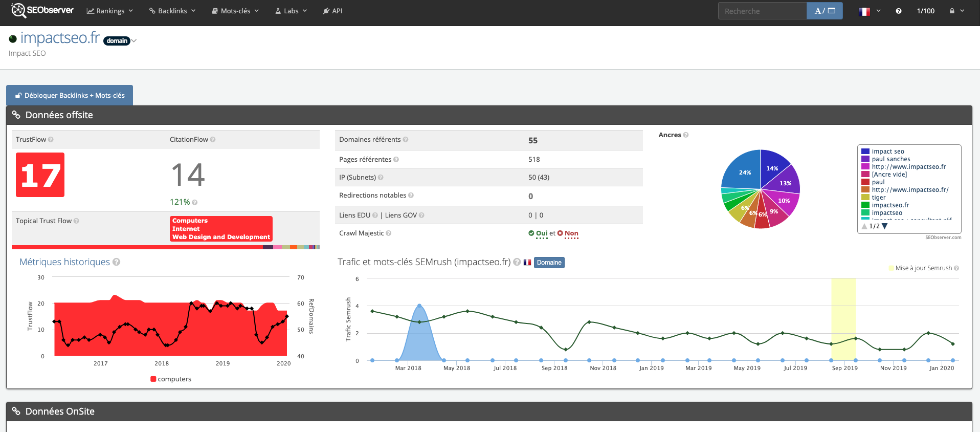This screenshot has width=980, height=432.
Task: Click the Semrush traffic help icon
Action: (517, 262)
